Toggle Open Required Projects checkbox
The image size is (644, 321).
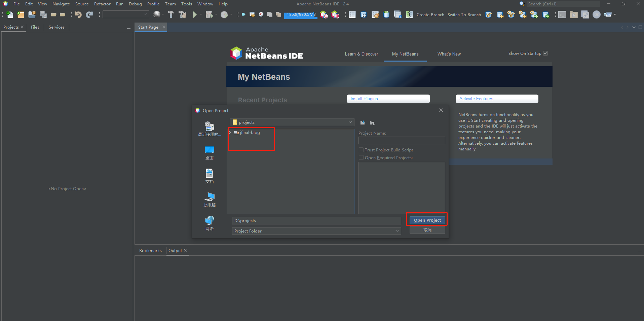pyautogui.click(x=361, y=157)
